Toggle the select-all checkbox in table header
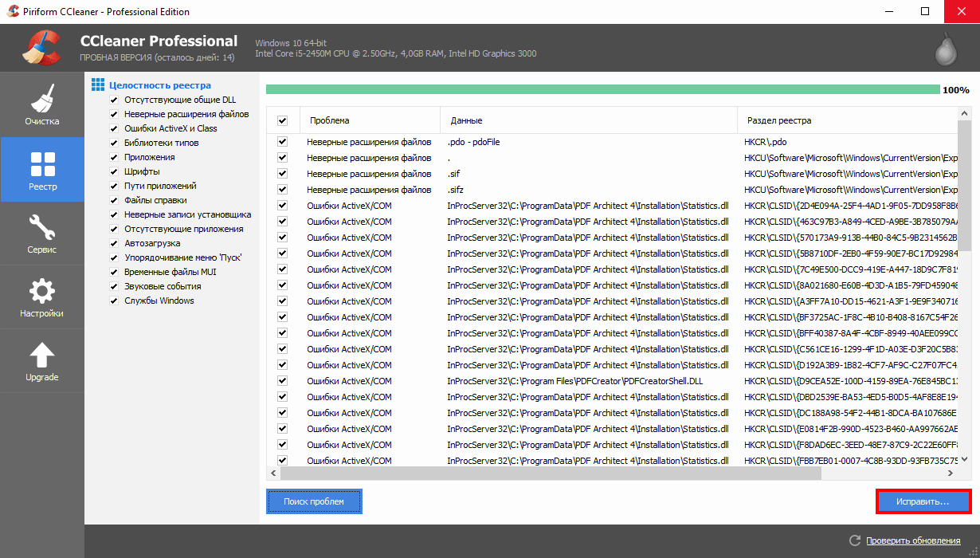Image resolution: width=980 pixels, height=558 pixels. pyautogui.click(x=282, y=120)
